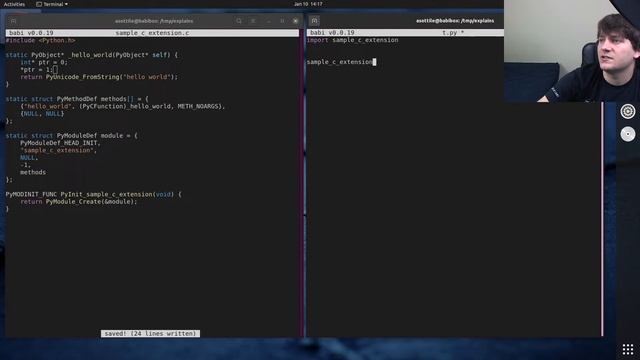Click 'import sample_c_extension' line in right editor
This screenshot has width=640, height=360.
pyautogui.click(x=352, y=40)
